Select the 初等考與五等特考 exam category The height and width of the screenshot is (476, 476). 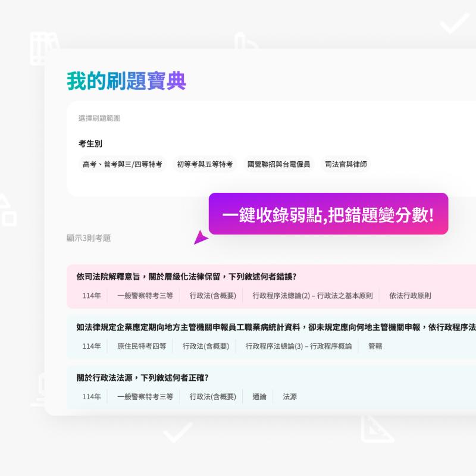pos(204,164)
